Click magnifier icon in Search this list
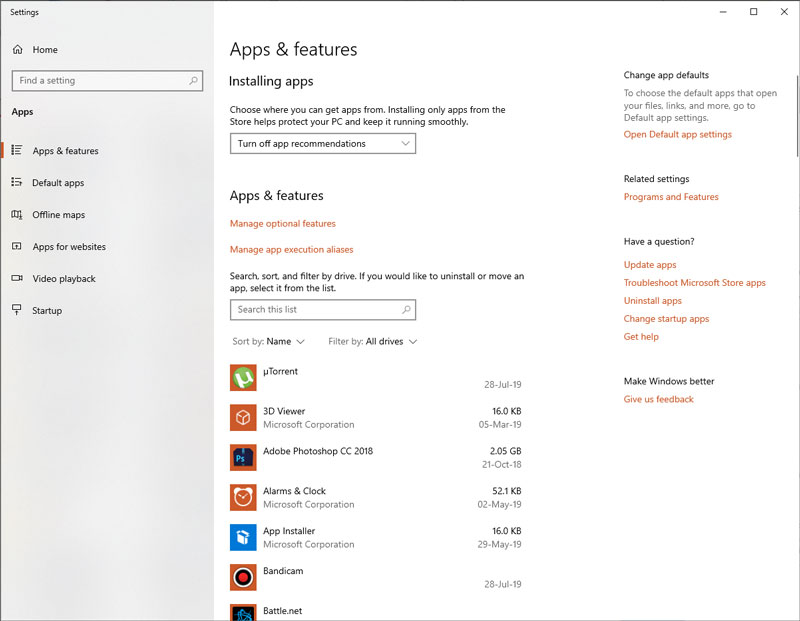This screenshot has height=621, width=800. (406, 309)
